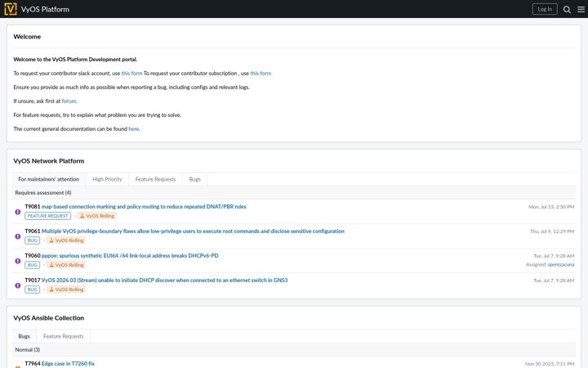Click the Log In button

(545, 9)
